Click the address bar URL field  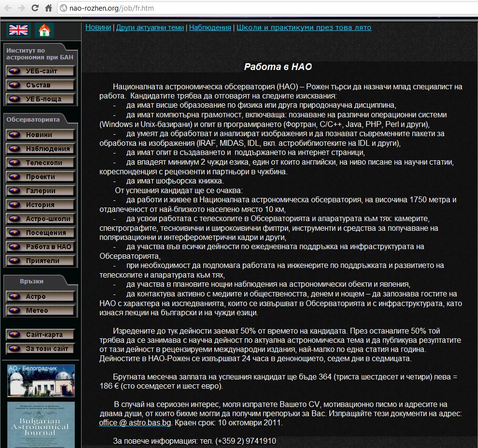tap(241, 8)
